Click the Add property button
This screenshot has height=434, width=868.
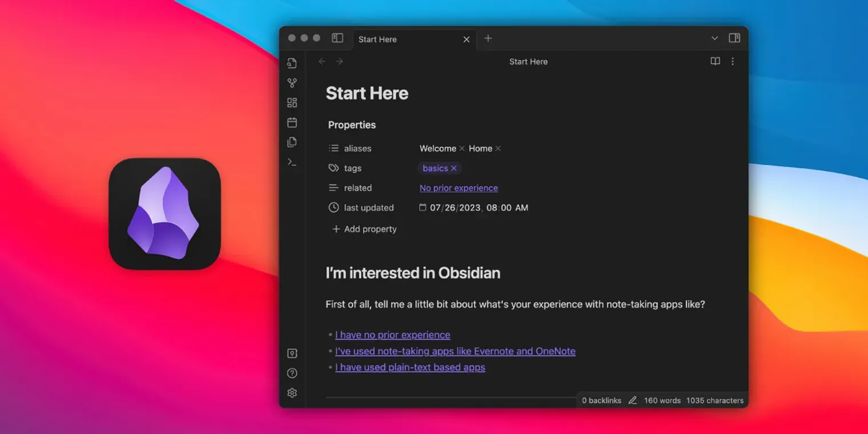click(x=364, y=229)
